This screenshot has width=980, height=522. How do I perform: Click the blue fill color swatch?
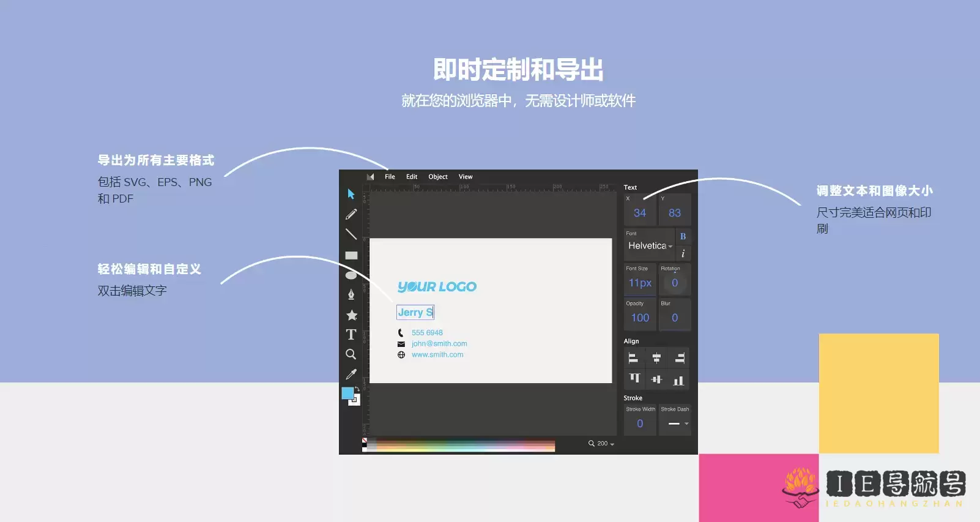point(347,393)
